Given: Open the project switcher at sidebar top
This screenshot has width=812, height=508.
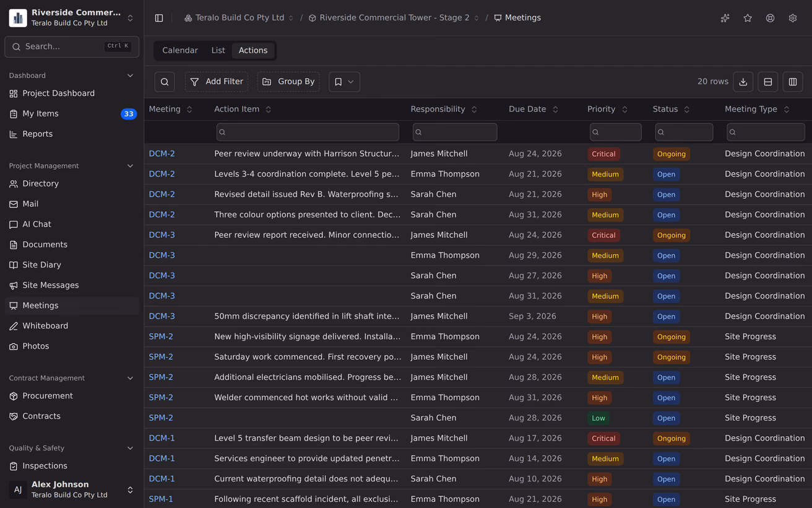Looking at the screenshot, I should coord(72,18).
